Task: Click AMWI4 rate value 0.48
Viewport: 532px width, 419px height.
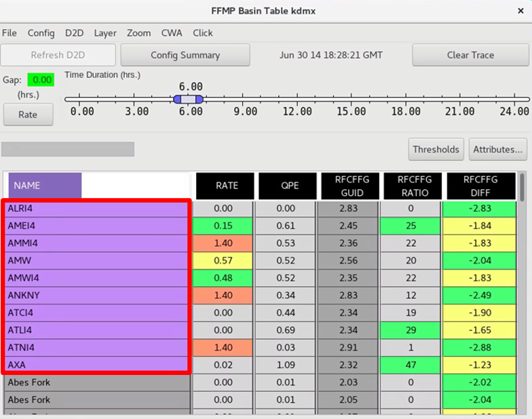Action: pyautogui.click(x=223, y=278)
